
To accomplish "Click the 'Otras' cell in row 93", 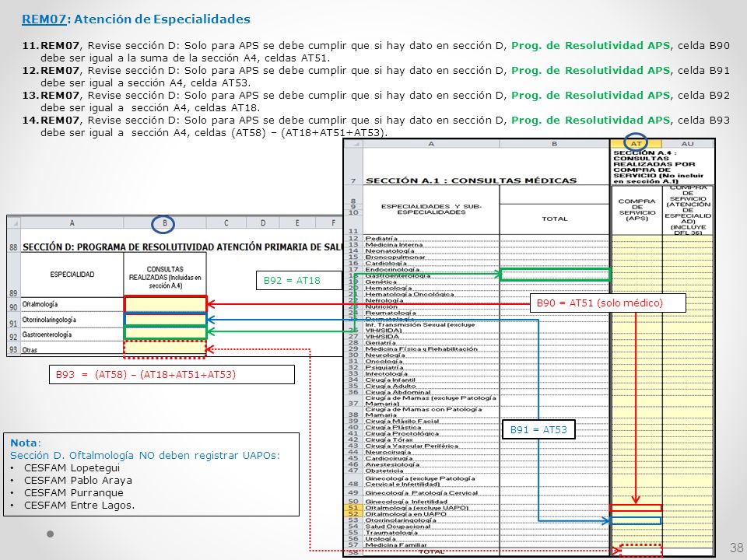I will (72, 349).
